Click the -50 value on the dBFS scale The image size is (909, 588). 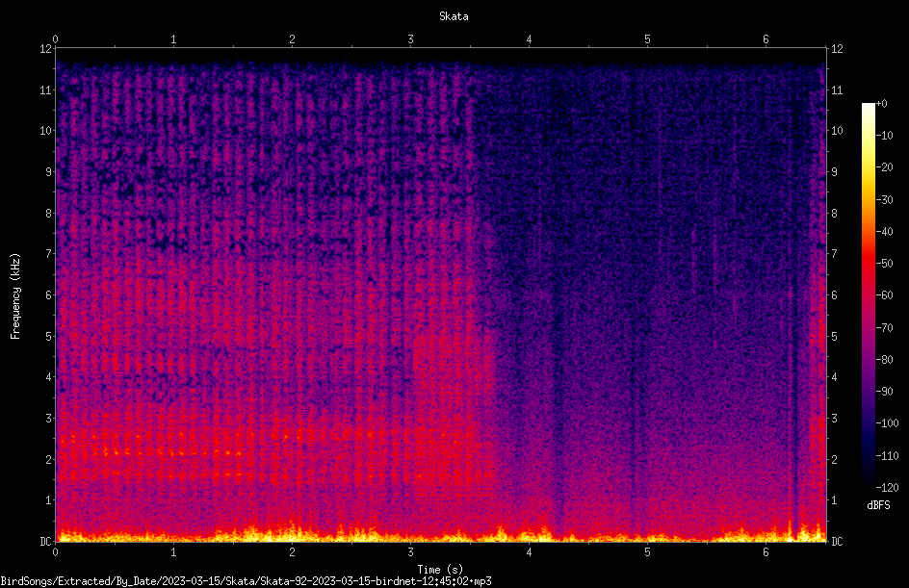click(x=885, y=263)
